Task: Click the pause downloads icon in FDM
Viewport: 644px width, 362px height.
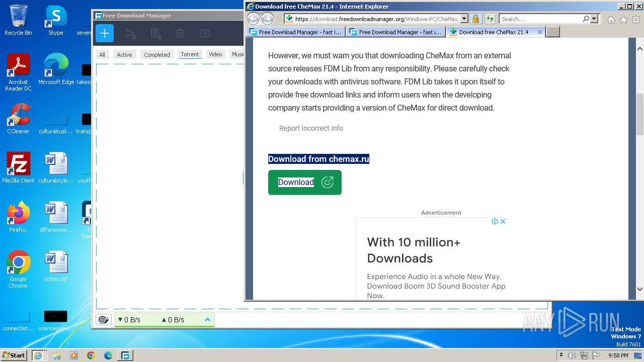Action: tap(156, 34)
